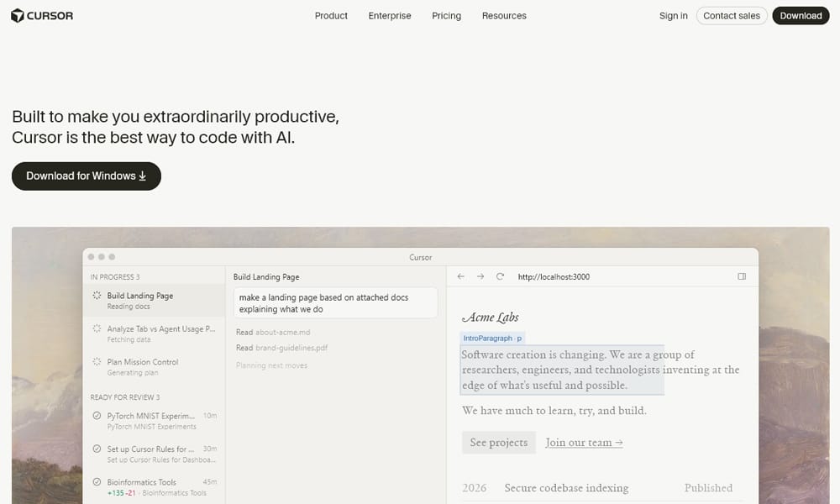Image resolution: width=840 pixels, height=504 pixels.
Task: Click the Join our team link
Action: (584, 443)
